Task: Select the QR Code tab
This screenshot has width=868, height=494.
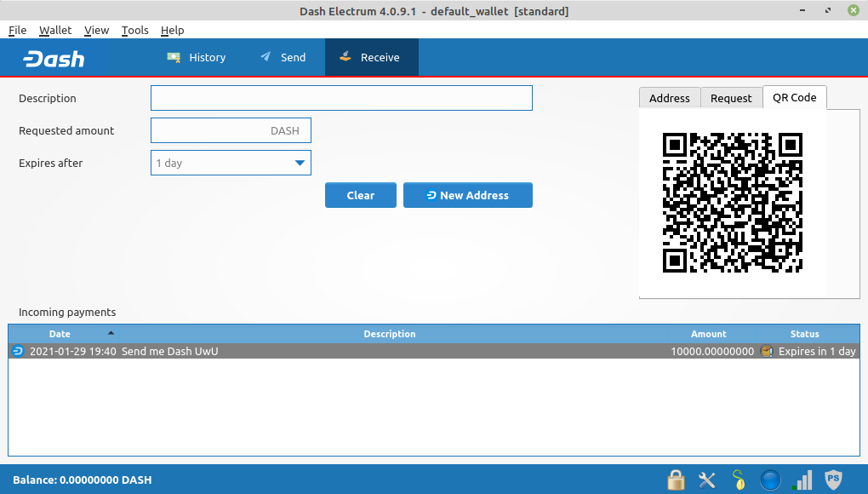Action: pos(794,97)
